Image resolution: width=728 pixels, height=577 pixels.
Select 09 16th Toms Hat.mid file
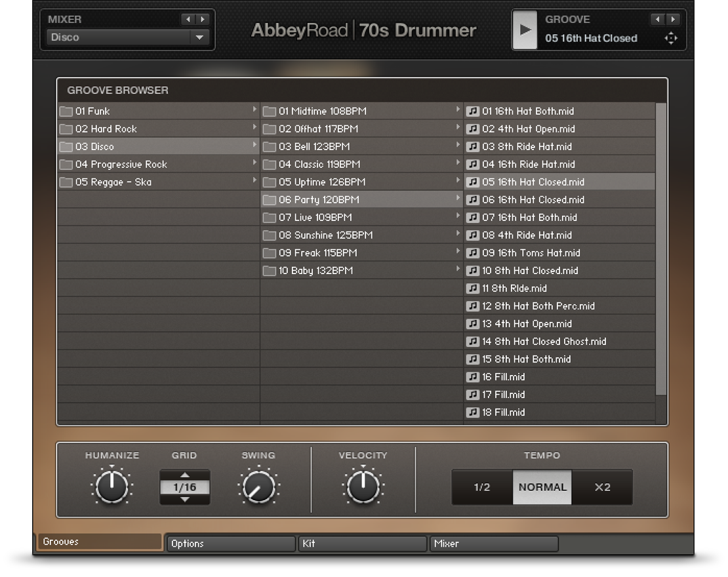click(559, 252)
